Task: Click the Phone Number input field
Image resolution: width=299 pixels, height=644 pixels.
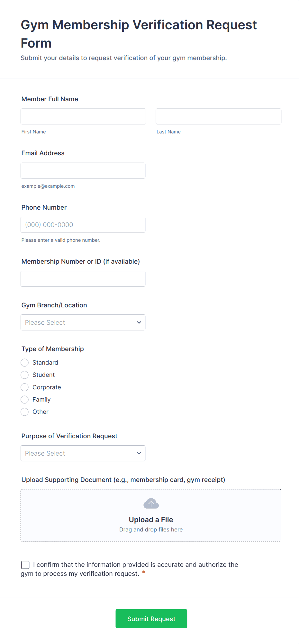Action: click(83, 225)
